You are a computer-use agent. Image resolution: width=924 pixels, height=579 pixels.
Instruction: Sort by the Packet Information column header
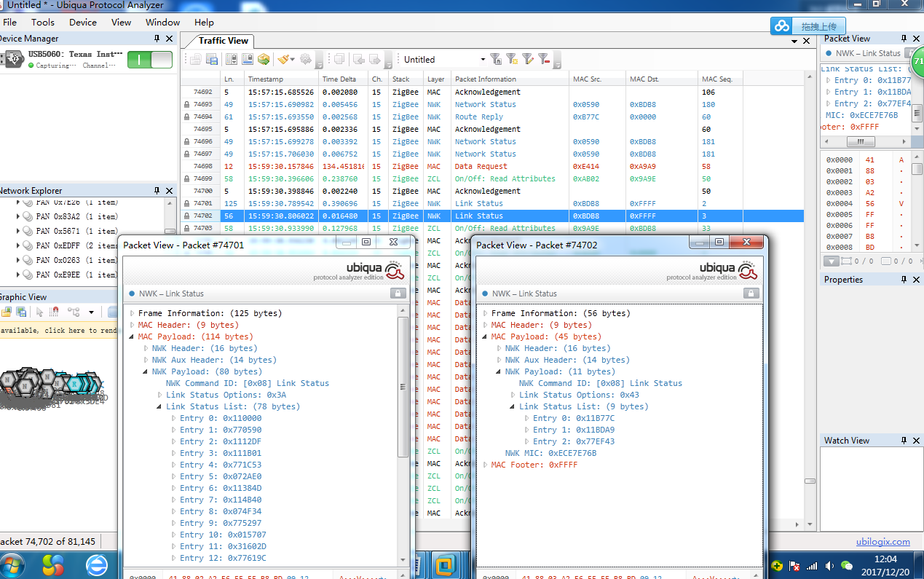point(510,79)
